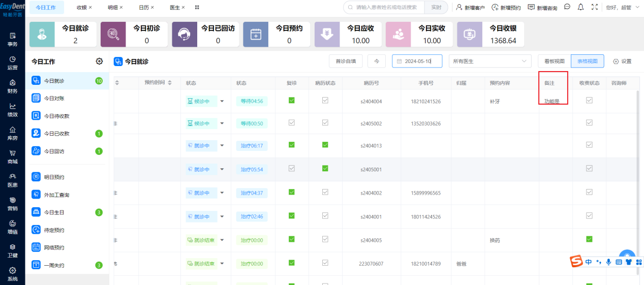Toggle fullscreen mode icon
644x285 pixels.
click(x=595, y=7)
